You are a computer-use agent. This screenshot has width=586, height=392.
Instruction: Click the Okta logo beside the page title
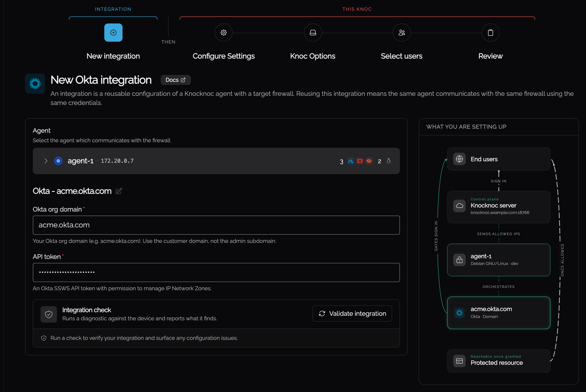tap(35, 84)
